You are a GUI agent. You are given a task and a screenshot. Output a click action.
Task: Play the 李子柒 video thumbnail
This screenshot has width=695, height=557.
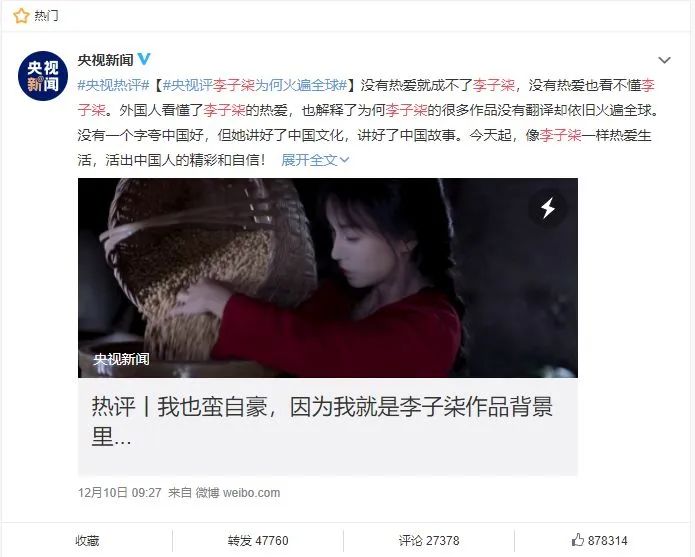(328, 278)
